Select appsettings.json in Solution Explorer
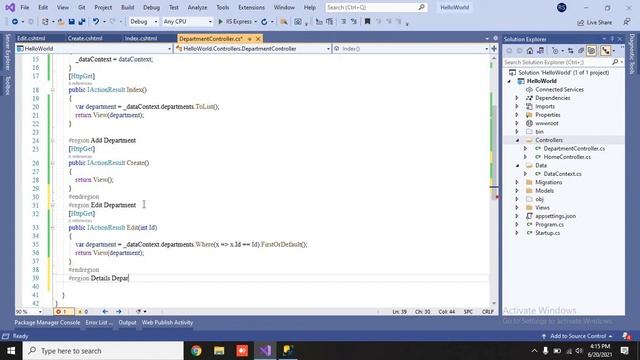This screenshot has width=640, height=360. tap(556, 216)
